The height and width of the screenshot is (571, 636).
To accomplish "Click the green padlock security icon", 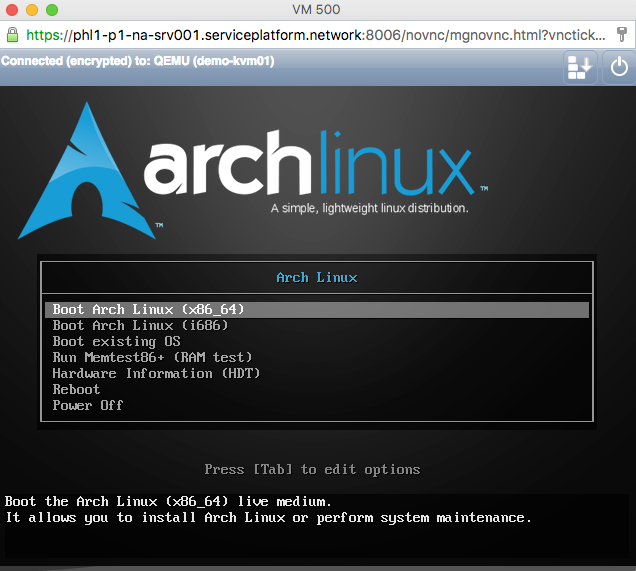I will [13, 35].
